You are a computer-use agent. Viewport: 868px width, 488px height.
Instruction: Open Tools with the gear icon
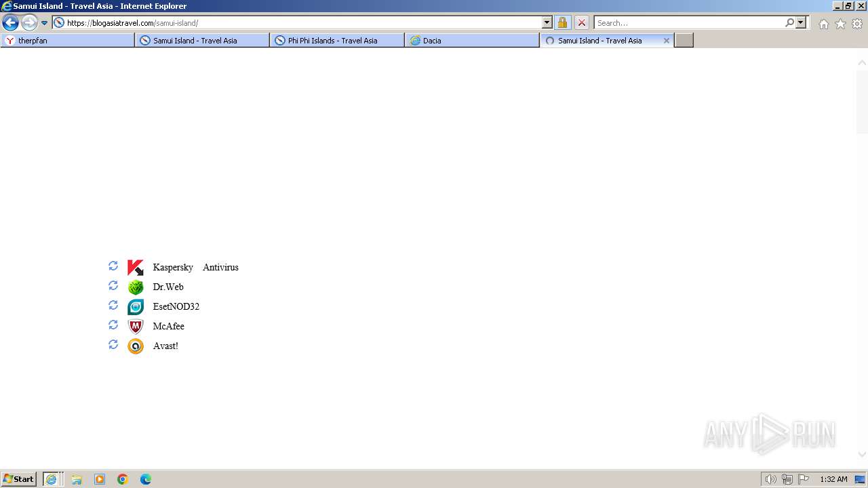[857, 24]
